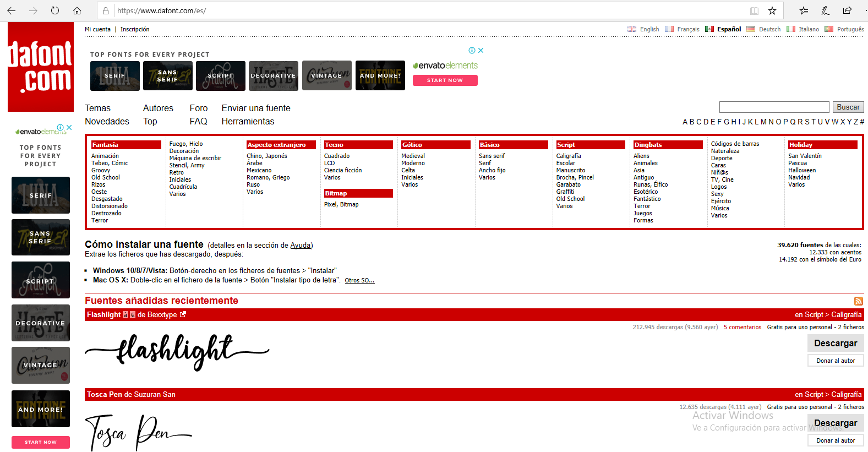Screen dimensions: 868x452
Task: Open the Ayuda help link
Action: click(300, 246)
